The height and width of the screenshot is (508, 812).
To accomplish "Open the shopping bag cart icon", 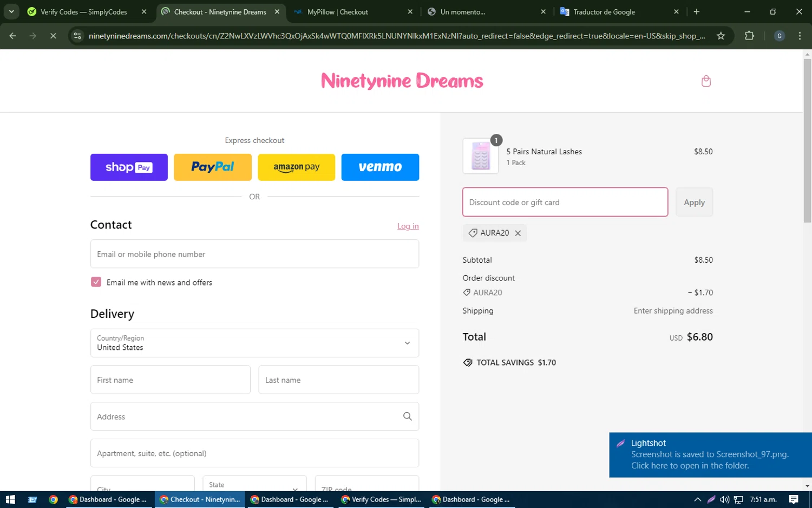I will (x=706, y=81).
